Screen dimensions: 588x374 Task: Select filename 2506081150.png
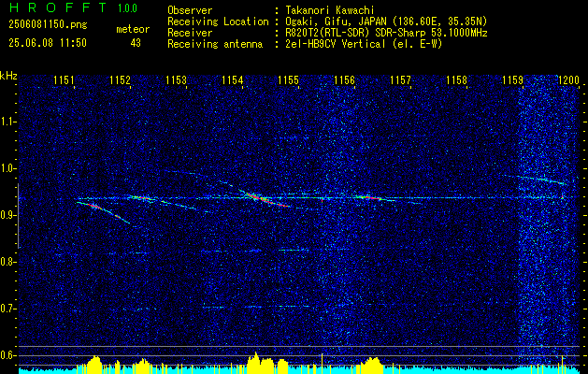coord(48,25)
